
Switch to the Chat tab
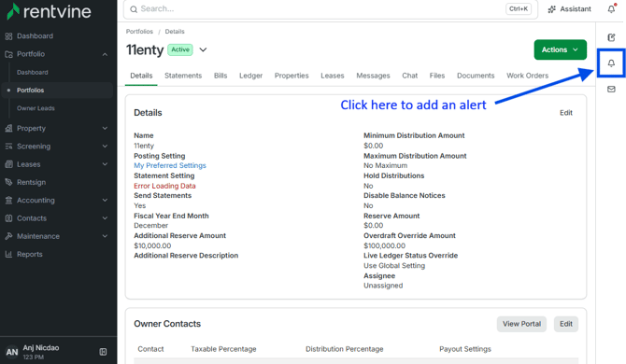(409, 76)
